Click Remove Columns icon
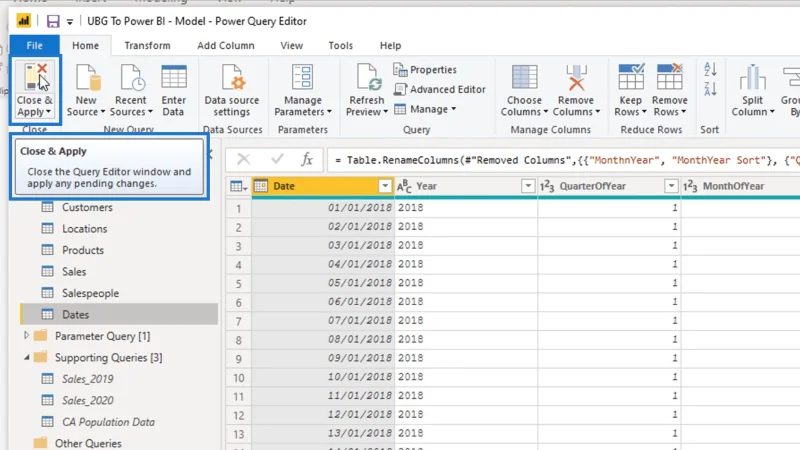 tap(576, 78)
